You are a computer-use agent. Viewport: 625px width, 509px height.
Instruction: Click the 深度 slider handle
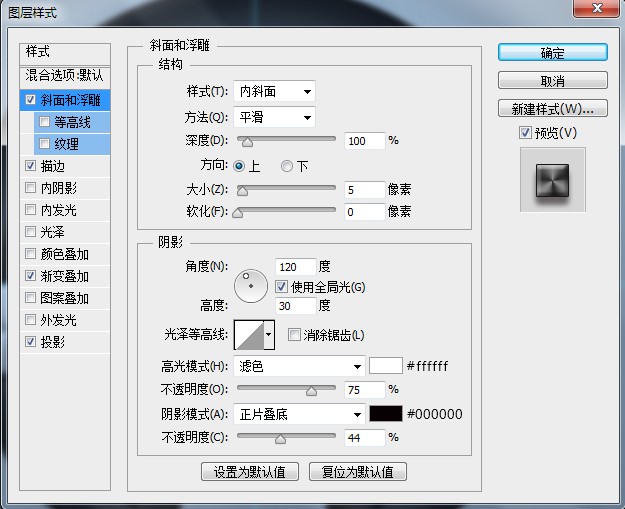(247, 141)
